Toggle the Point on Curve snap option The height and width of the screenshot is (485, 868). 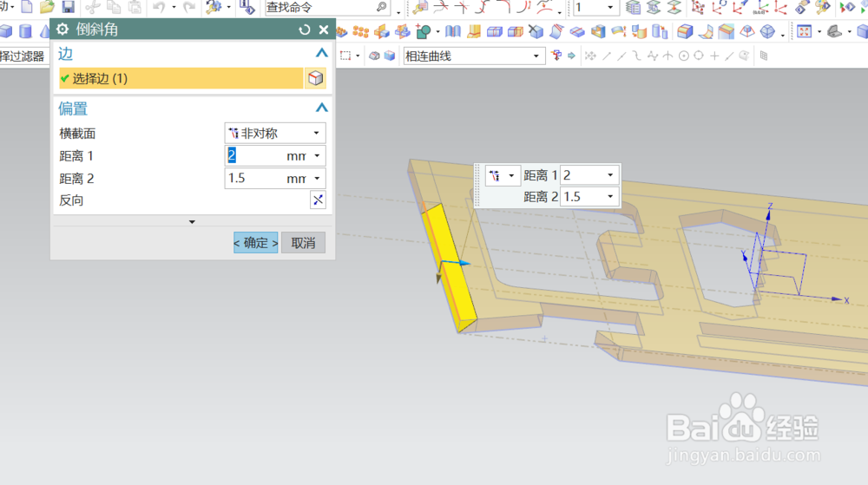tap(729, 56)
